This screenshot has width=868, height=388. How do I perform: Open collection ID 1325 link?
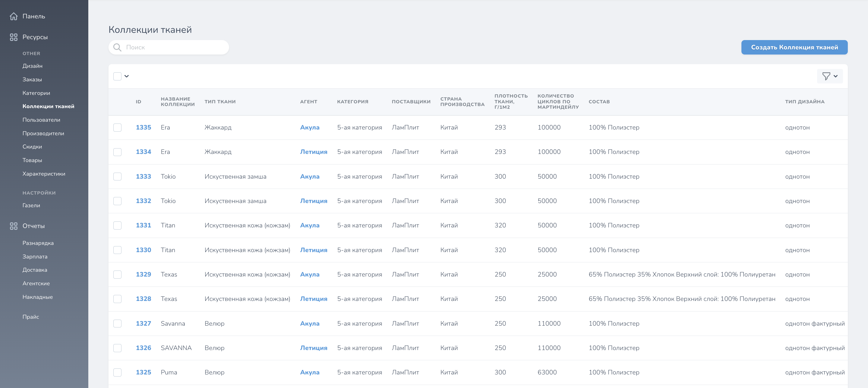tap(143, 373)
